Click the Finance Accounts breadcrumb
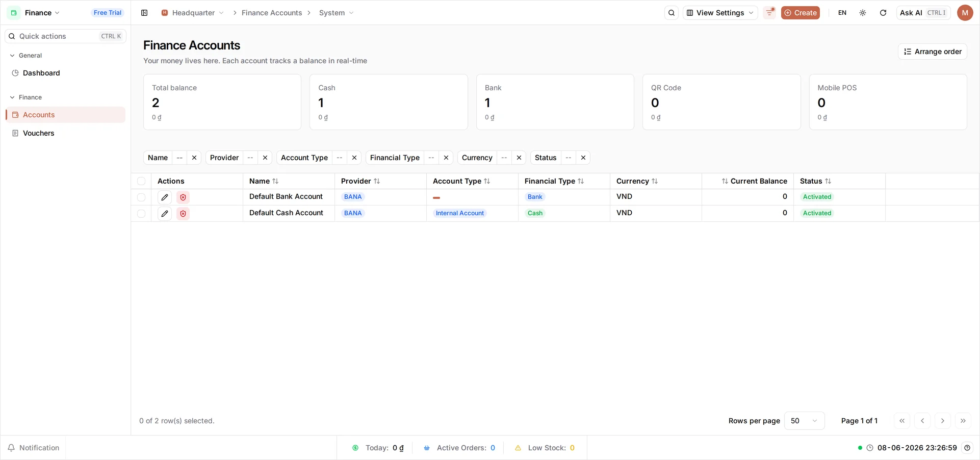Image resolution: width=980 pixels, height=460 pixels. click(272, 13)
